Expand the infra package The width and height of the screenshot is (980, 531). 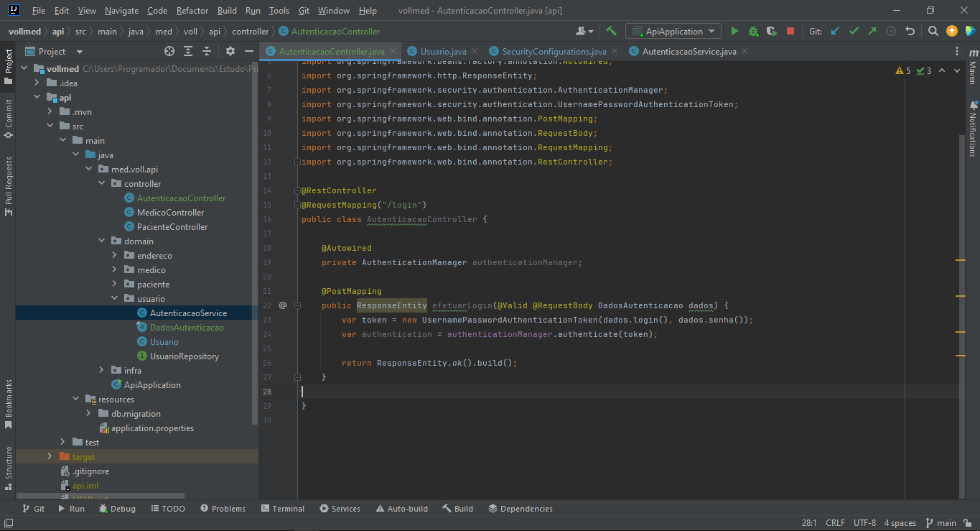101,371
